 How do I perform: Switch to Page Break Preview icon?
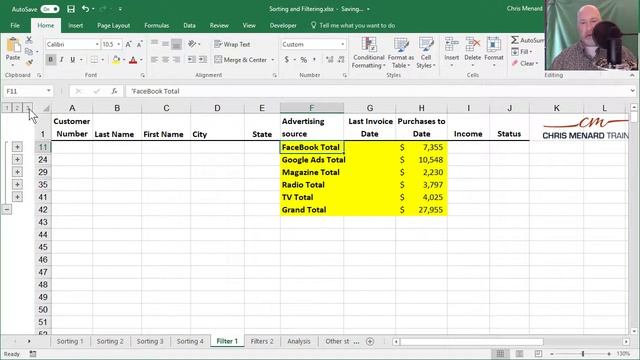point(538,353)
